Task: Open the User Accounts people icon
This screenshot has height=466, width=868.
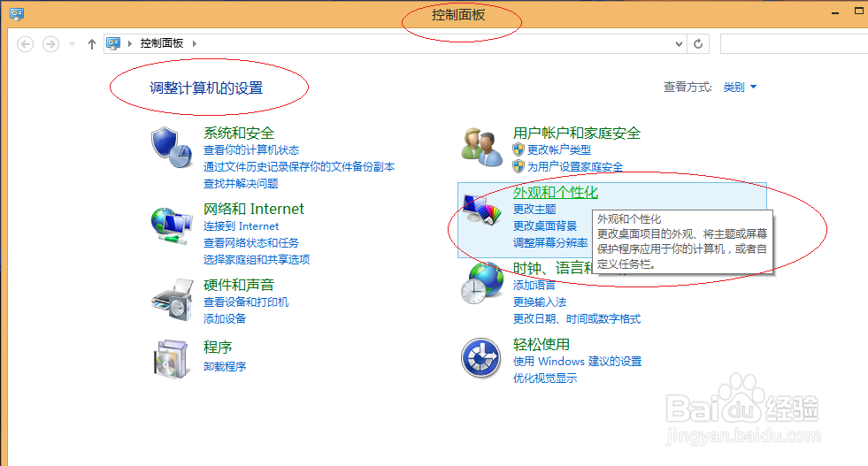Action: pyautogui.click(x=481, y=147)
